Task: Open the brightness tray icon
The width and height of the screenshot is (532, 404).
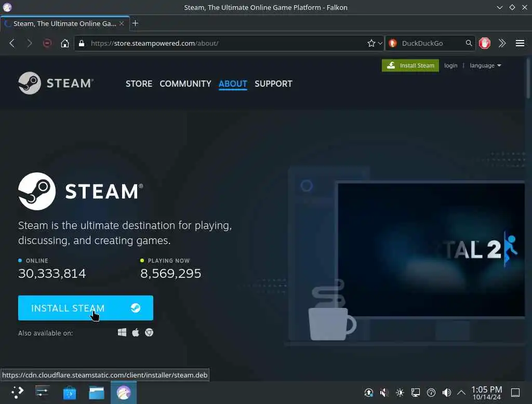Action: coord(400,393)
